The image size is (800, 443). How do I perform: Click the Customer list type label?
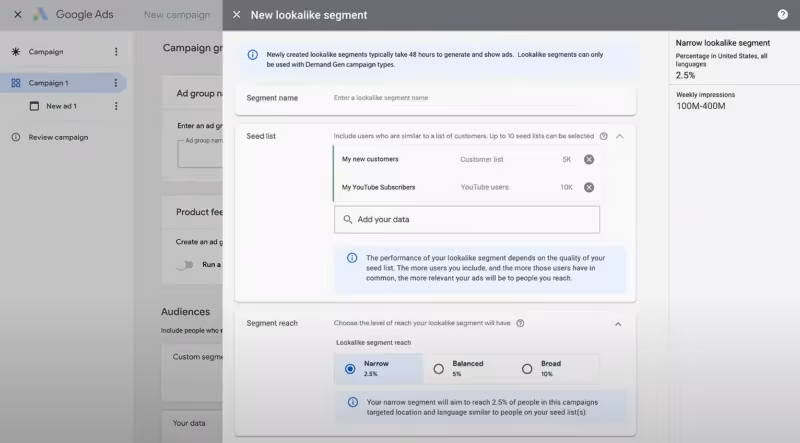(482, 159)
